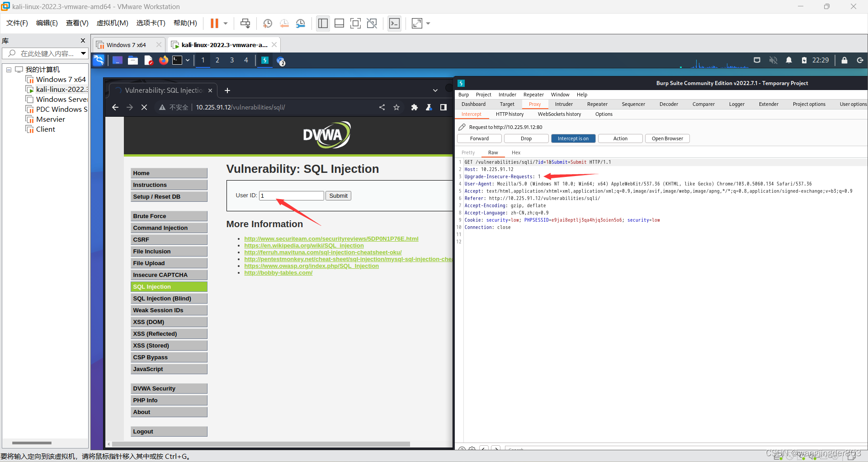The height and width of the screenshot is (462, 868).
Task: Close library panel X
Action: pos(83,41)
